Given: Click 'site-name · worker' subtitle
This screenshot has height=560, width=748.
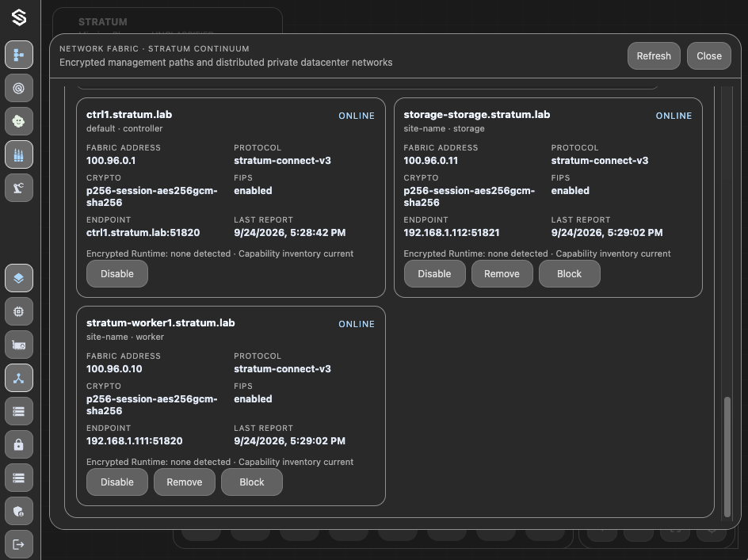Looking at the screenshot, I should (125, 337).
